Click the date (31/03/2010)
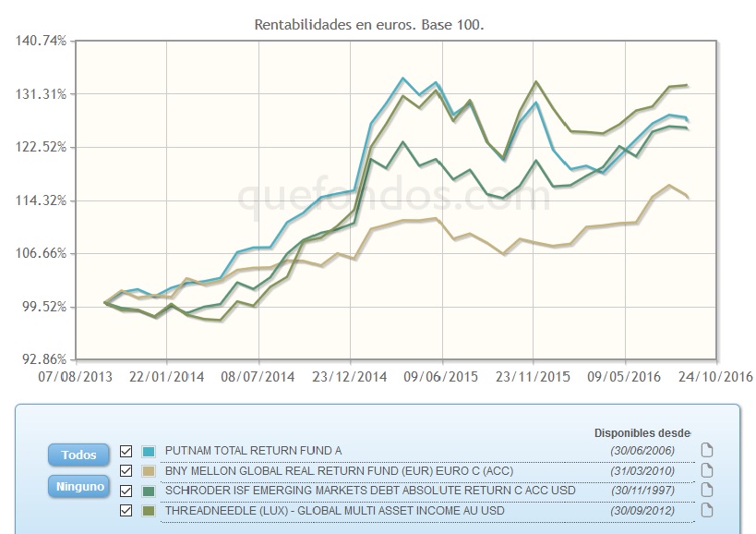The image size is (756, 534). [x=642, y=471]
